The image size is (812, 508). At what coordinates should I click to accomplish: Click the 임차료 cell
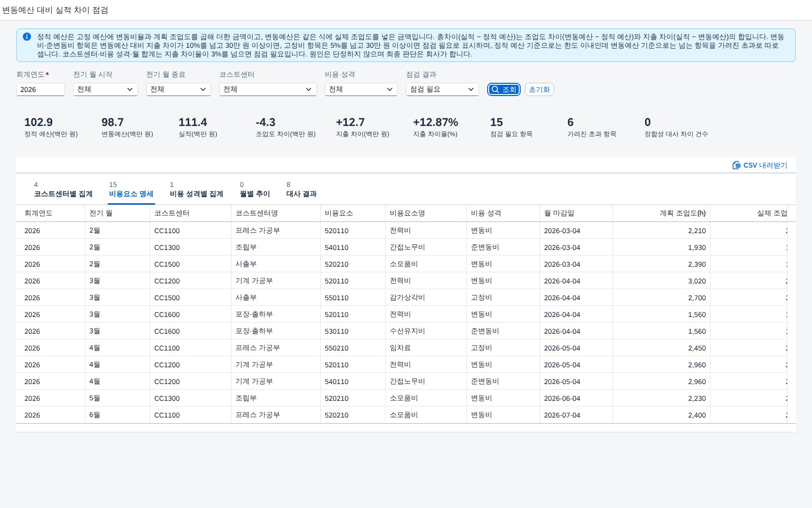426,348
